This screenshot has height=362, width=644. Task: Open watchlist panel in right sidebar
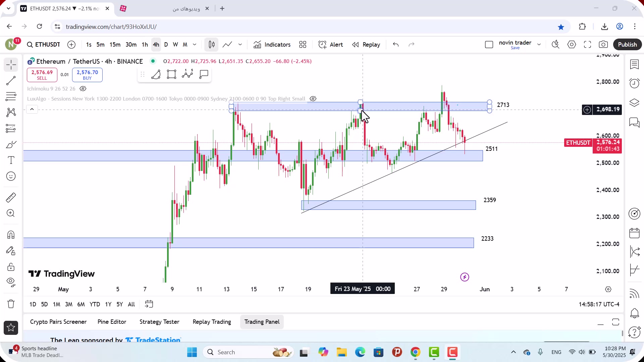(x=634, y=64)
